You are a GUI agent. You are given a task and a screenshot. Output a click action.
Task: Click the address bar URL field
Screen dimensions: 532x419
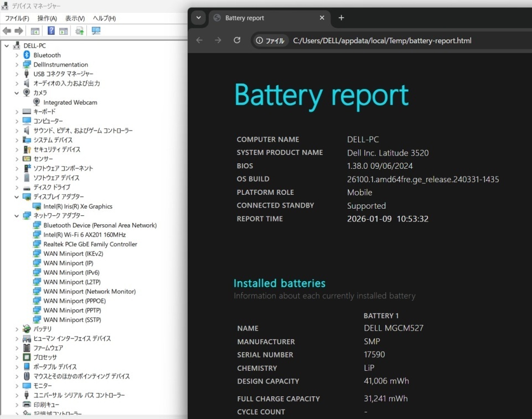click(x=382, y=40)
